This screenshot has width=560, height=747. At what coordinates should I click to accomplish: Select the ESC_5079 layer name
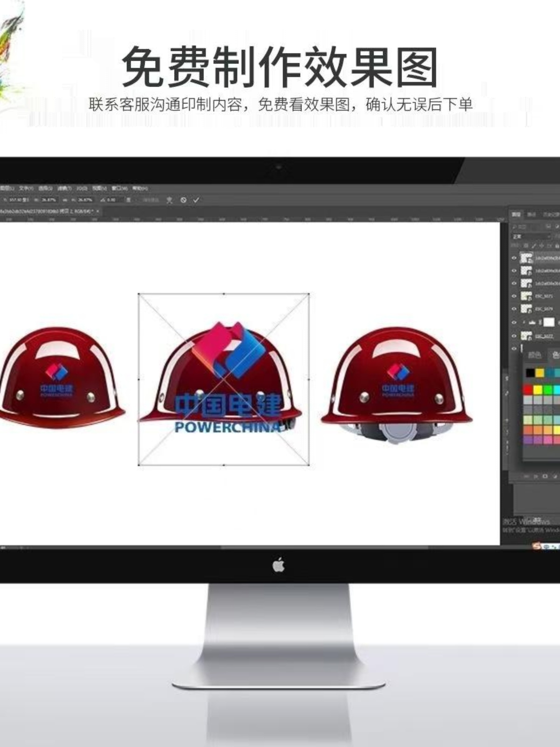pos(544,309)
